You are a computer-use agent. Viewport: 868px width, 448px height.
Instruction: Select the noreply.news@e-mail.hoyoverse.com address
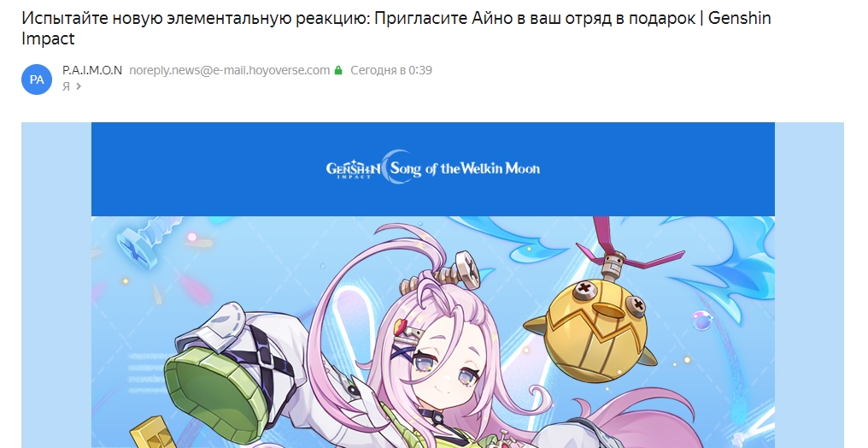tap(229, 70)
